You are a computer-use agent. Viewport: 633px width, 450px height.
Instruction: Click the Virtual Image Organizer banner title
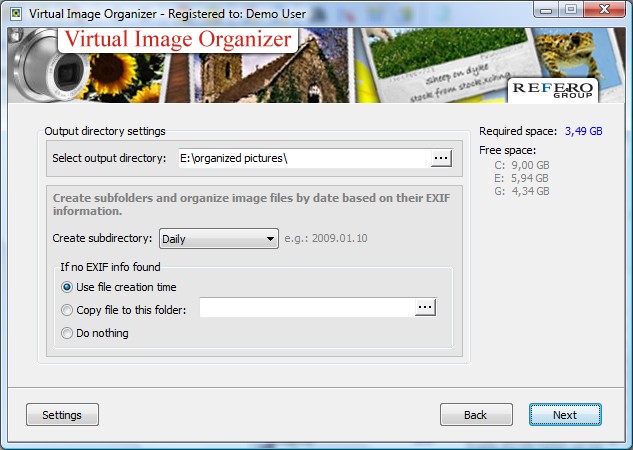178,40
